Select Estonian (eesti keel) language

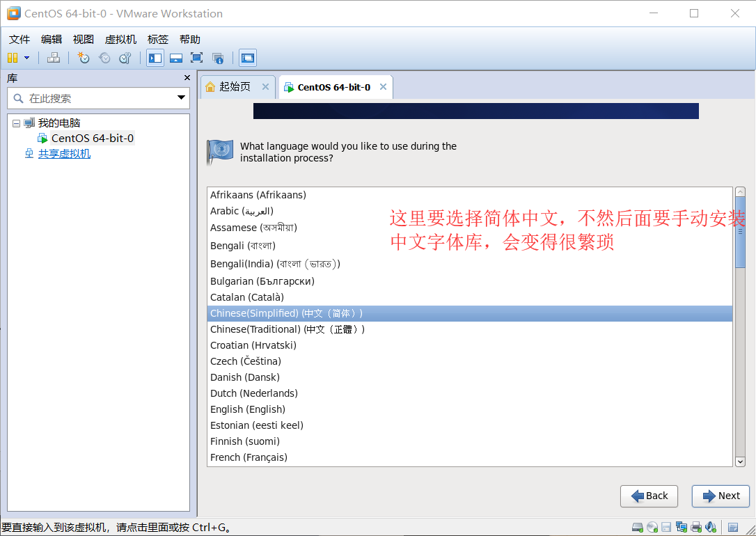470,425
